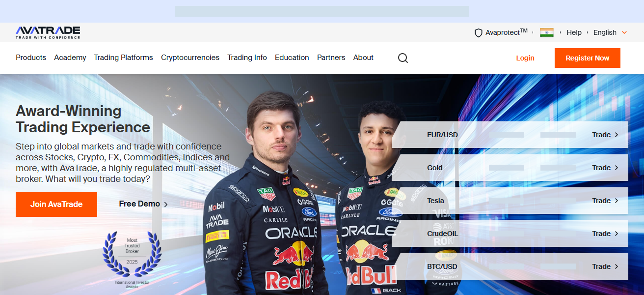Image resolution: width=644 pixels, height=295 pixels.
Task: Open the Products menu
Action: point(31,58)
